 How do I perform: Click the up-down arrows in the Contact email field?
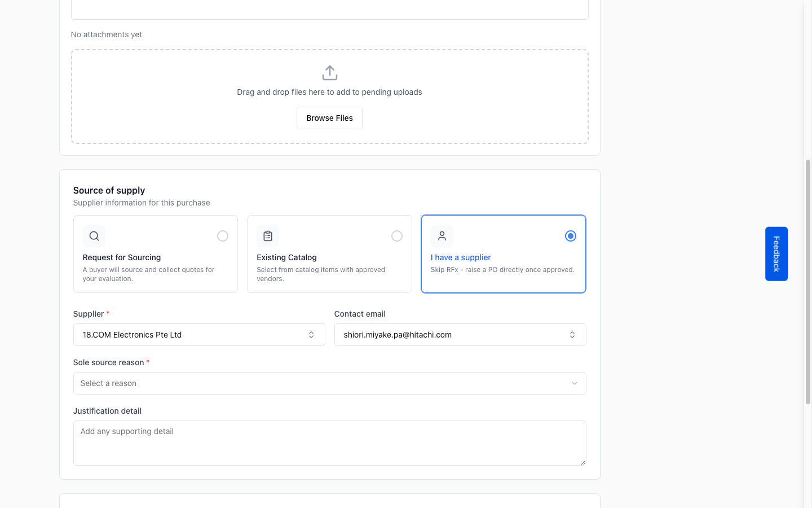point(572,335)
